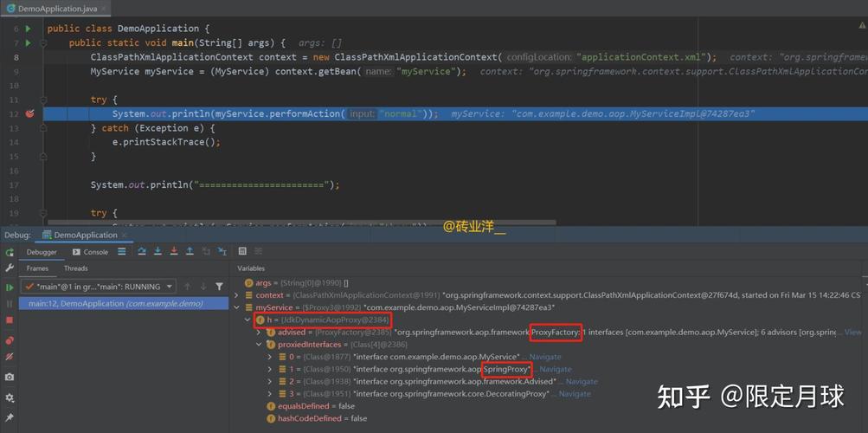Collapse the proxiedInterfaces node
This screenshot has width=868, height=433.
(x=259, y=345)
